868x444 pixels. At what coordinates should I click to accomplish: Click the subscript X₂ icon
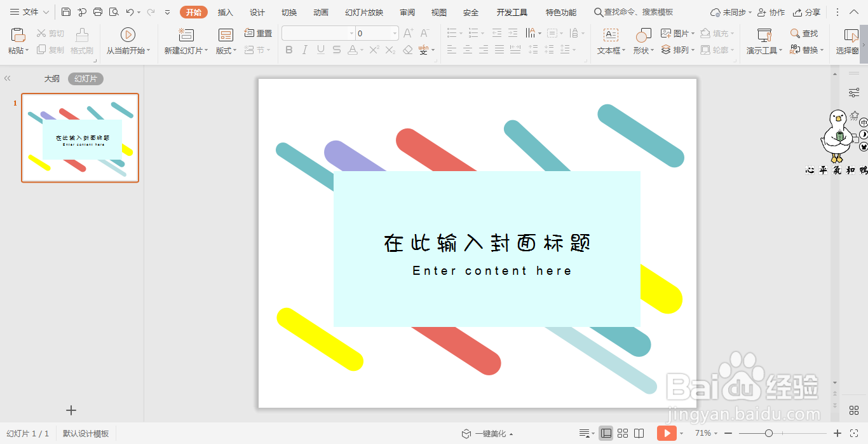coord(391,50)
